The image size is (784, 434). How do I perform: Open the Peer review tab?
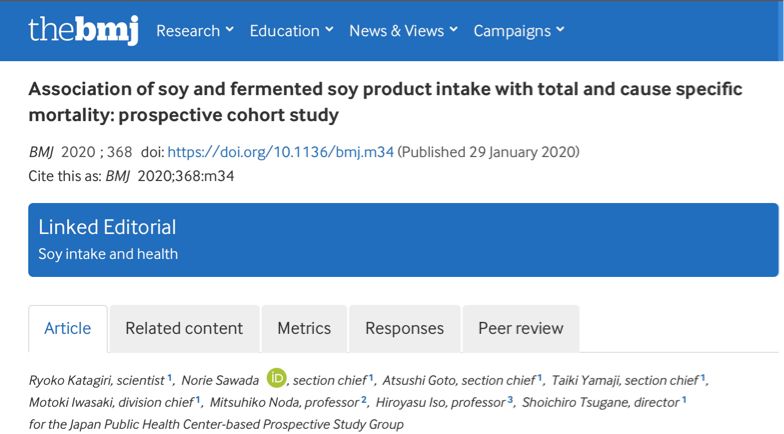tap(520, 328)
